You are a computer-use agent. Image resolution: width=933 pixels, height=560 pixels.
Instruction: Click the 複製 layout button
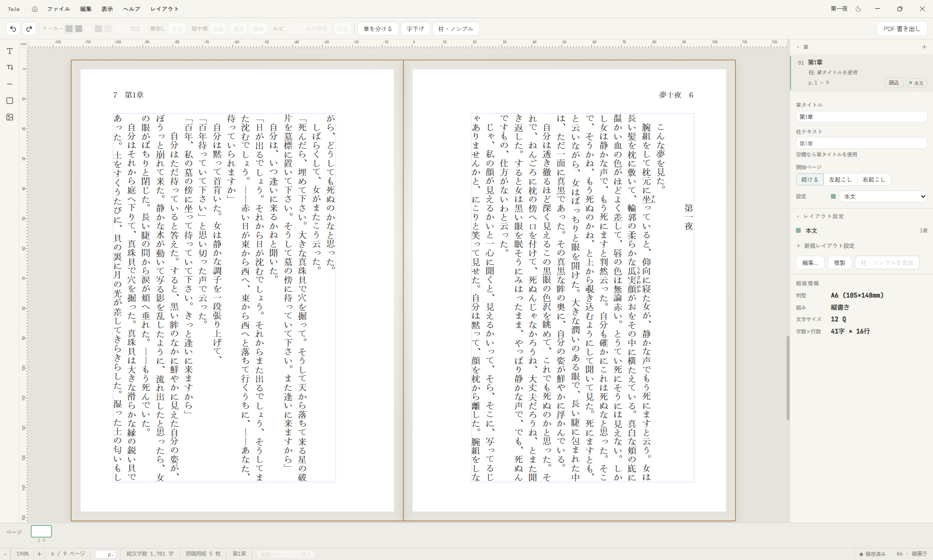point(840,262)
